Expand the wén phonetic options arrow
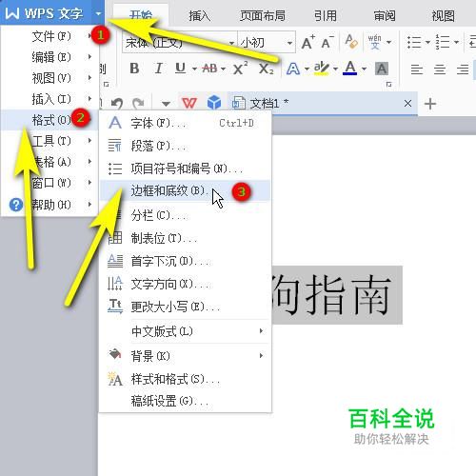476x476 pixels. 388,42
